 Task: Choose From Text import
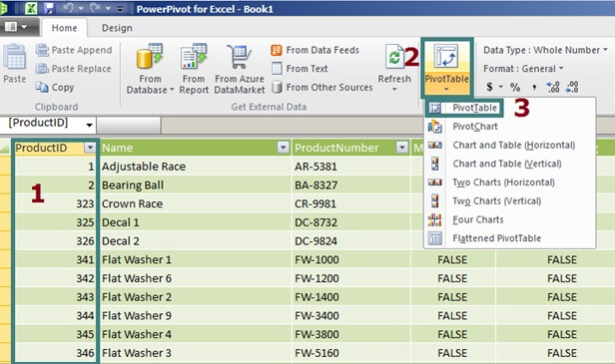(300, 69)
